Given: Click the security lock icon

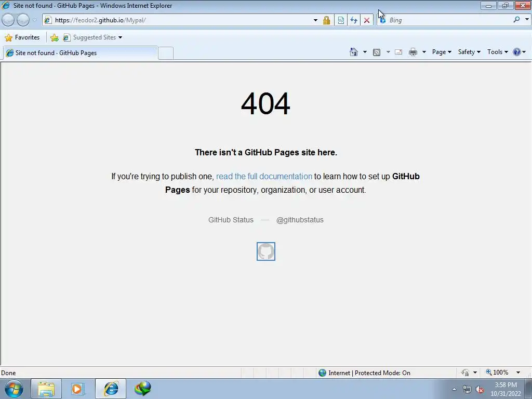Looking at the screenshot, I should click(326, 20).
